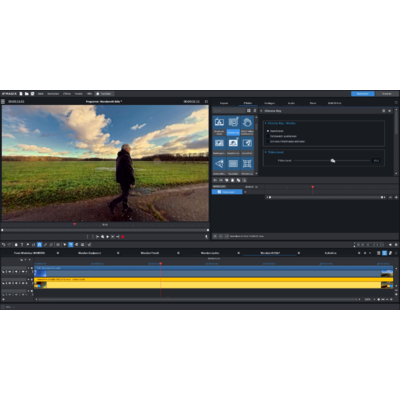Image resolution: width=400 pixels, height=400 pixels.
Task: Switch effects list to large tile view
Action: pos(249,110)
